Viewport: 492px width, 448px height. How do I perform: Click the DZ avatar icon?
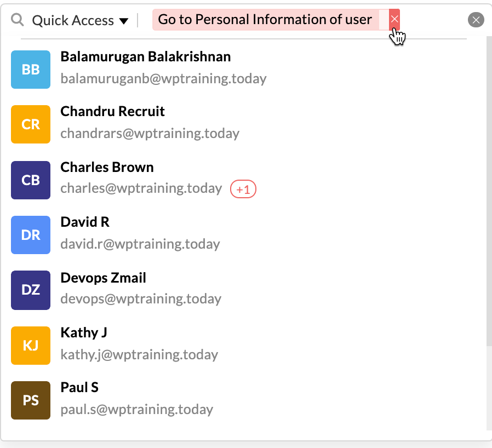tap(31, 290)
